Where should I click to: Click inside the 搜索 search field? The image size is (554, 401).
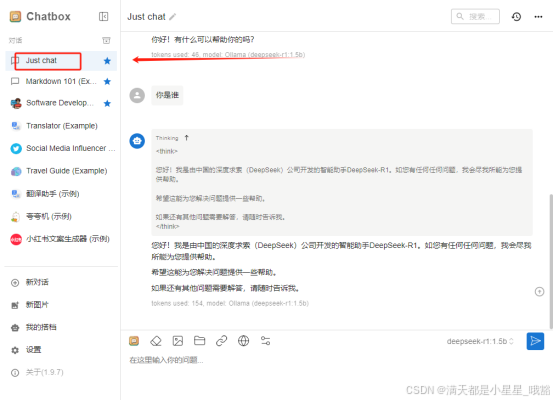click(x=475, y=16)
